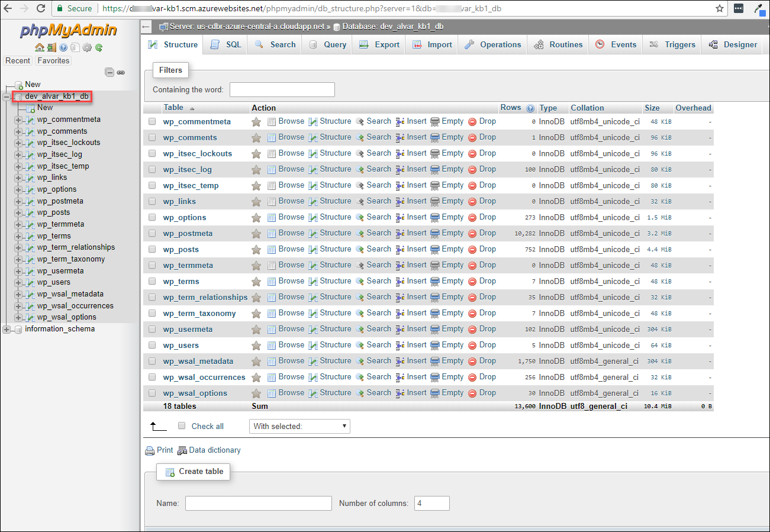Expand wp_wsal_metadata tree node

pyautogui.click(x=18, y=294)
